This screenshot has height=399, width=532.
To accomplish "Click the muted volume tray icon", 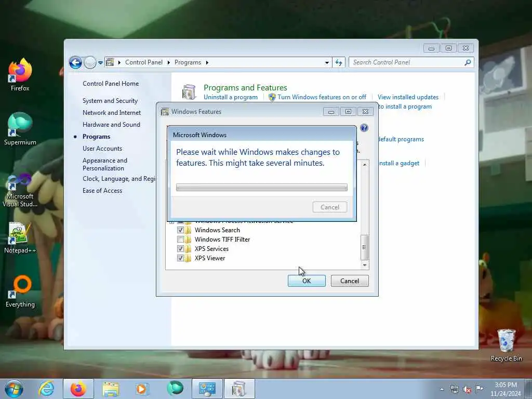I will [467, 389].
